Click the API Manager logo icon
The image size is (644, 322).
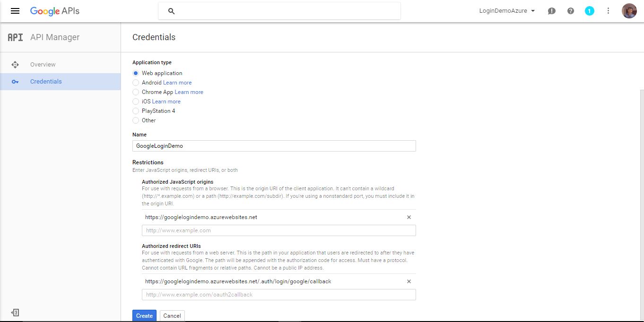click(x=15, y=37)
